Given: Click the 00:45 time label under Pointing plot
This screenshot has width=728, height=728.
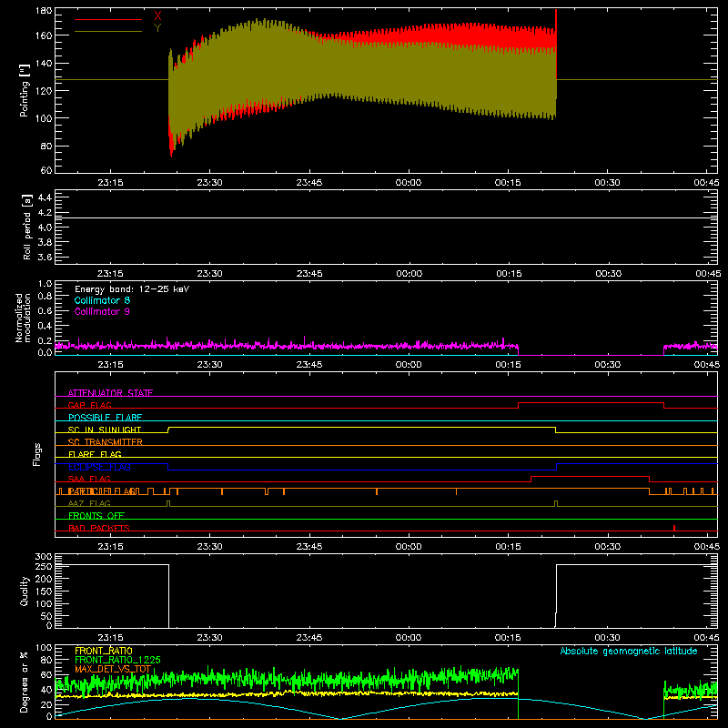Looking at the screenshot, I should (x=707, y=183).
